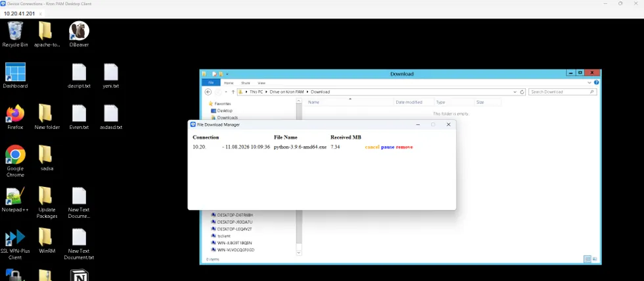This screenshot has height=281, width=644.
Task: Open recent locations dropdown arrow
Action: 226,91
